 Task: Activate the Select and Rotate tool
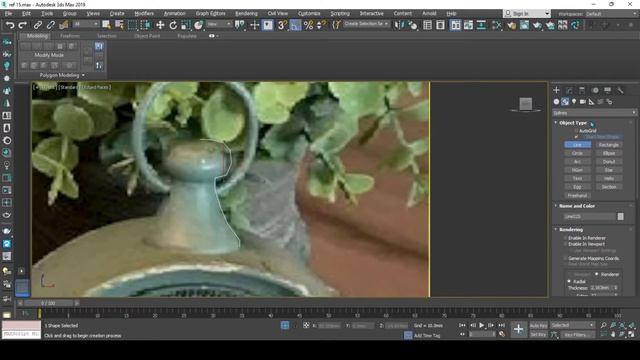coord(173,25)
